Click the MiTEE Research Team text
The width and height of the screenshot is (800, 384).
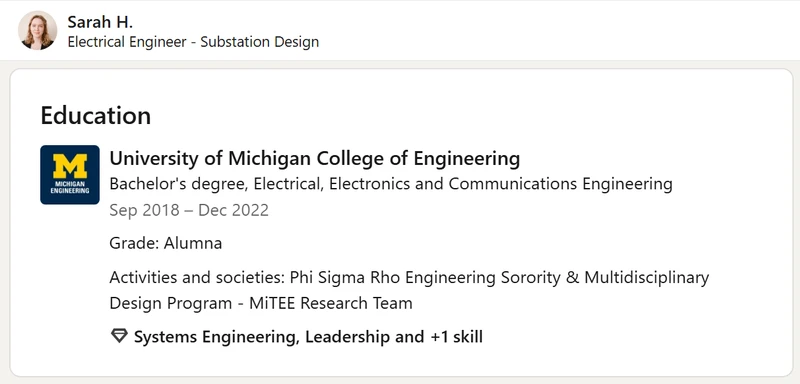[x=331, y=303]
